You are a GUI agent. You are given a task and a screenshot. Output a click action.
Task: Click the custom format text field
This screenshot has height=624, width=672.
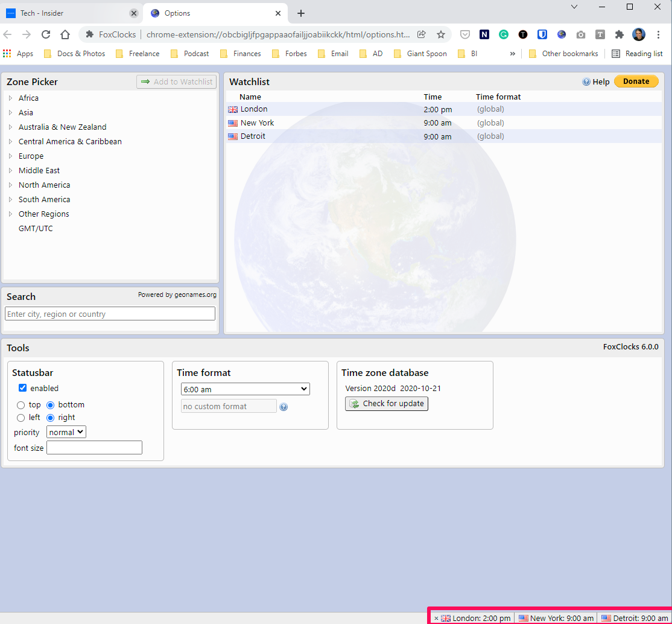click(229, 406)
